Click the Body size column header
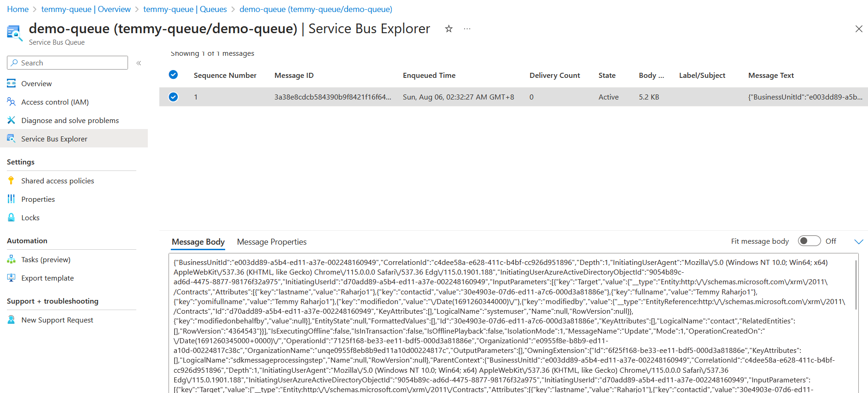This screenshot has width=868, height=393. [651, 75]
